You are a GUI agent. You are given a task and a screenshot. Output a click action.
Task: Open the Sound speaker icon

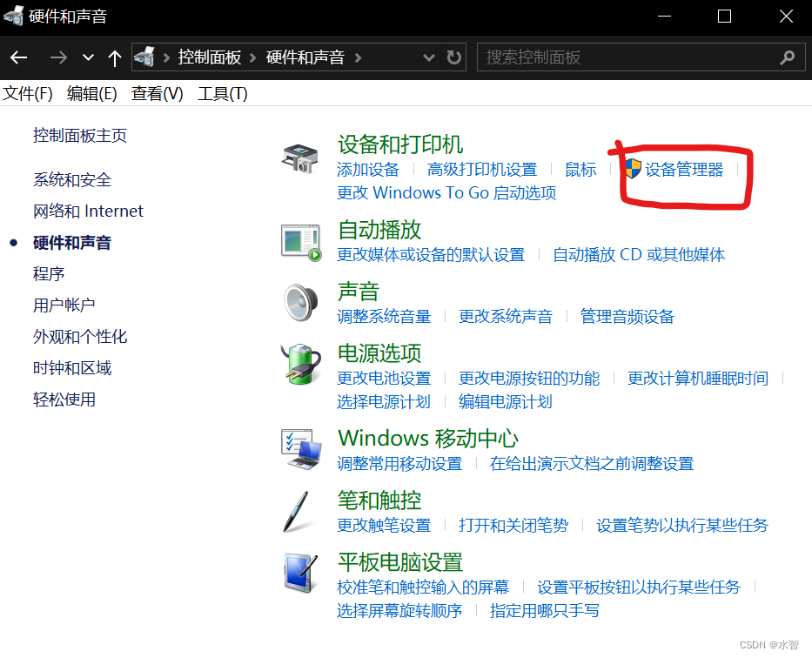[x=300, y=302]
